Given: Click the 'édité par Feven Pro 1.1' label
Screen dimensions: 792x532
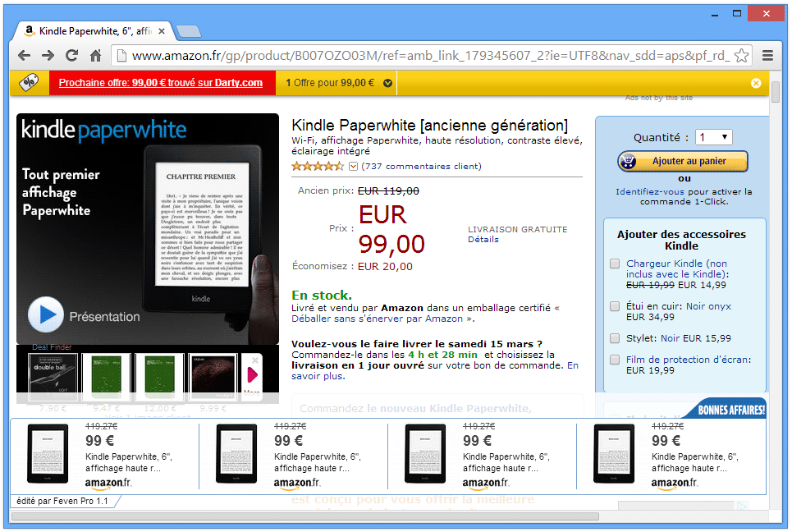Looking at the screenshot, I should (62, 501).
